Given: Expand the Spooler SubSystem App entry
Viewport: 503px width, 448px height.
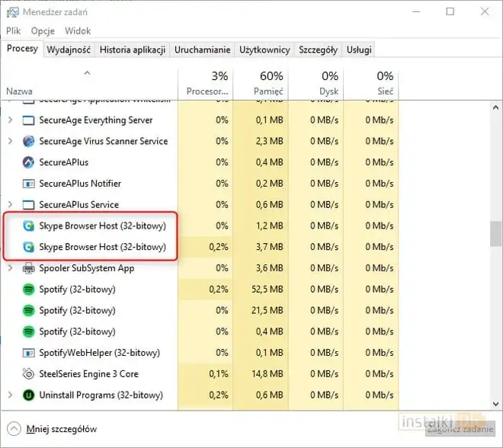Looking at the screenshot, I should coord(10,268).
